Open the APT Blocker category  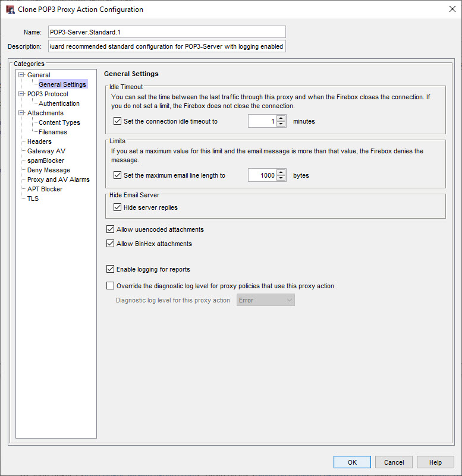(x=45, y=189)
